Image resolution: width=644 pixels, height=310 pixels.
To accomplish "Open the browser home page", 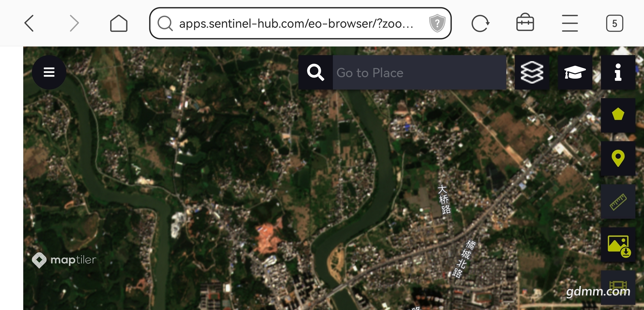I will [119, 23].
